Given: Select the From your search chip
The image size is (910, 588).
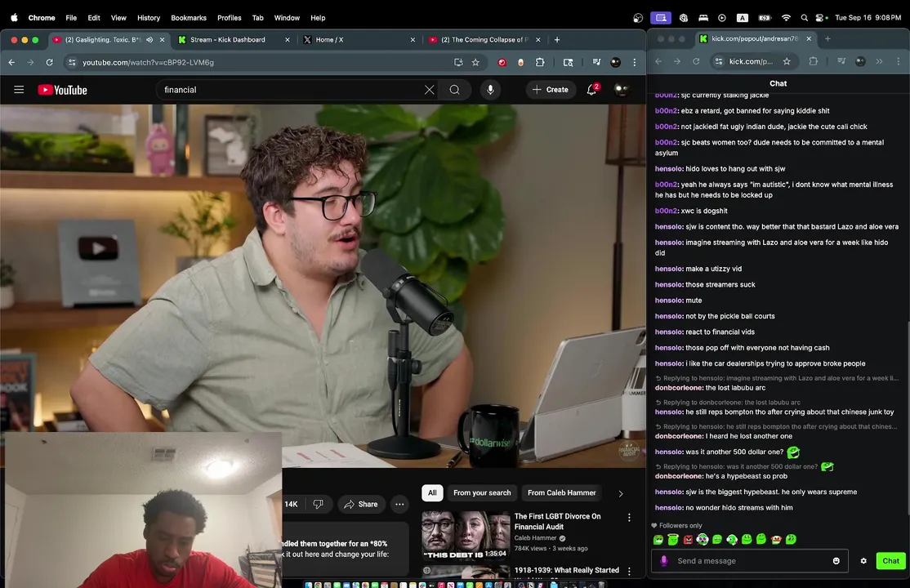Looking at the screenshot, I should (x=482, y=492).
